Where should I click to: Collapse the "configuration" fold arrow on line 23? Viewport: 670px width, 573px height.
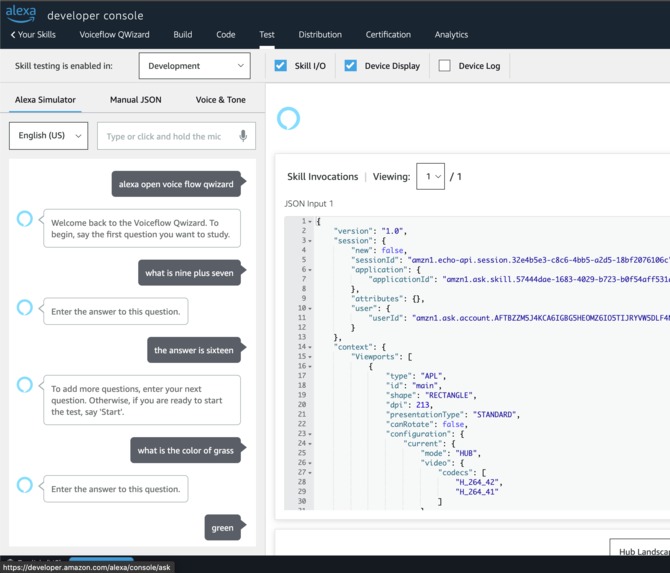point(310,434)
